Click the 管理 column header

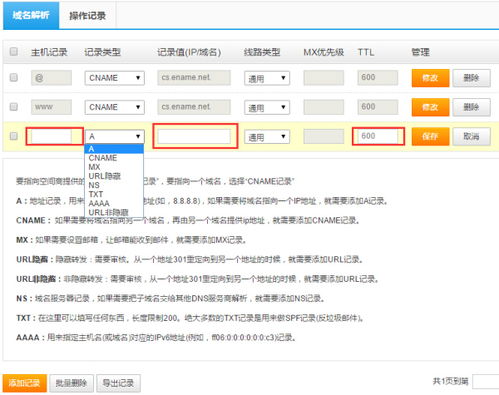[x=420, y=52]
